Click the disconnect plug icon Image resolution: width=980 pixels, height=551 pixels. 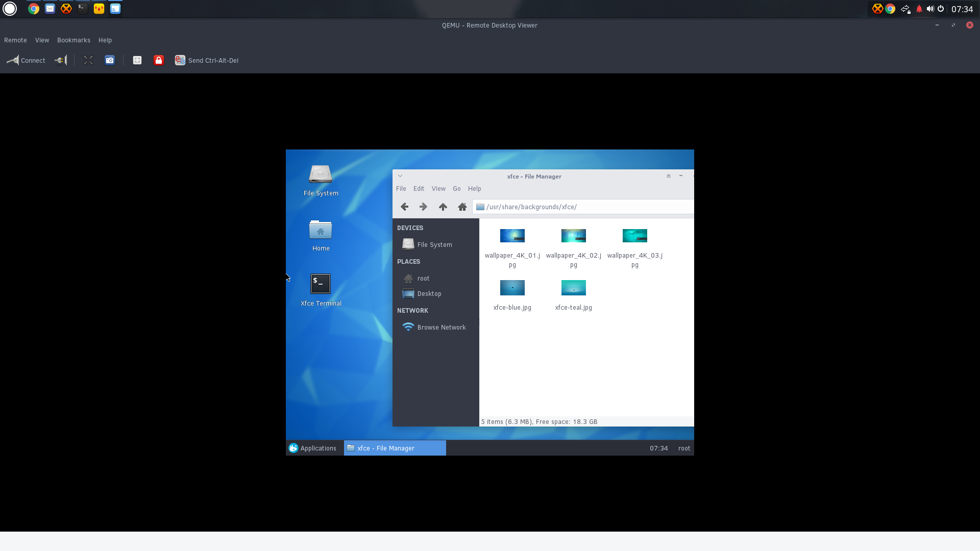pos(61,60)
